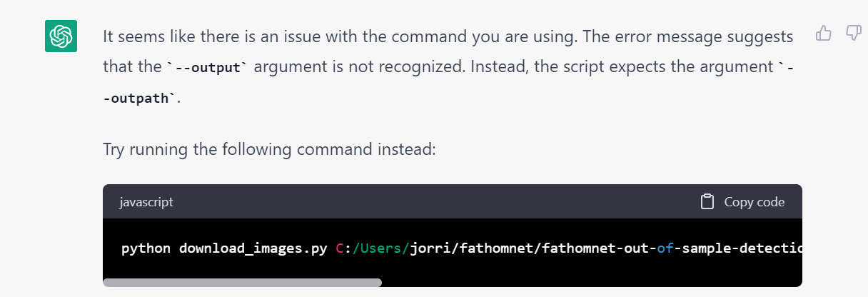Click the clipboard icon beside Copy code

(707, 202)
